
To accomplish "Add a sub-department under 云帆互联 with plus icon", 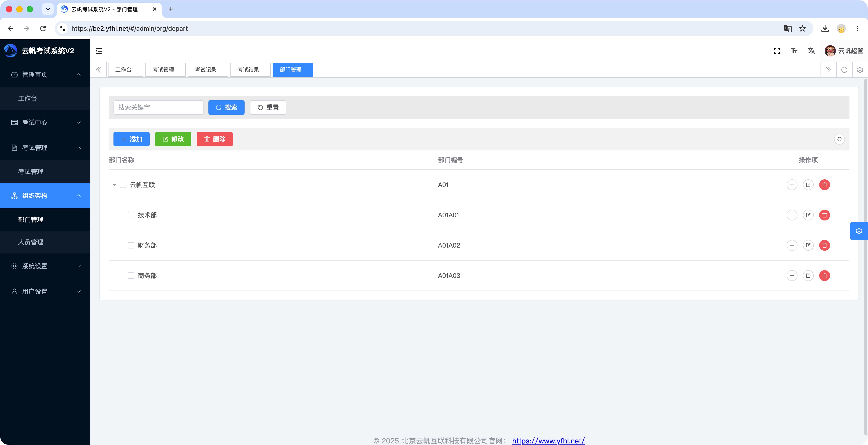I will (792, 185).
